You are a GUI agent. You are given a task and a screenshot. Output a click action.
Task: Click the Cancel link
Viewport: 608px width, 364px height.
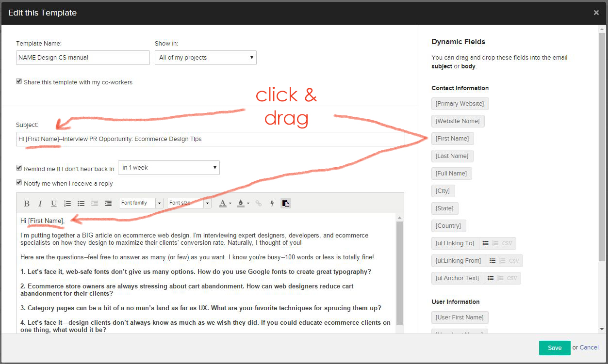pos(589,348)
